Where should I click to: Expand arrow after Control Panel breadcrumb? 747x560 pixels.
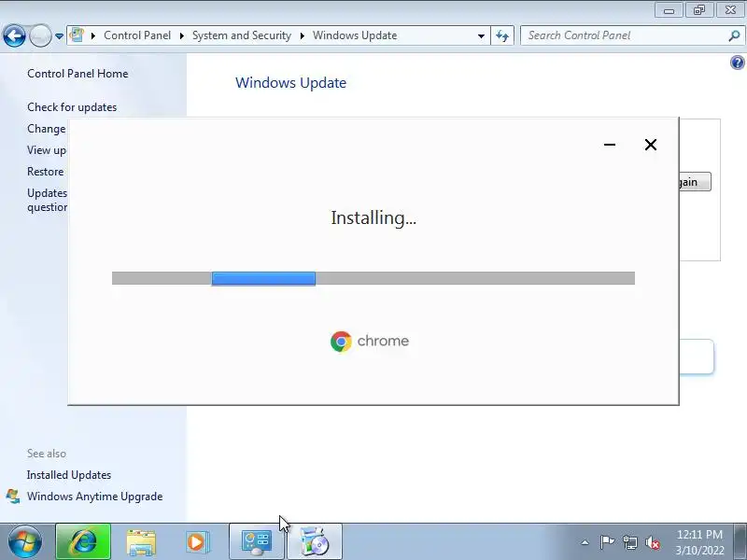click(181, 35)
